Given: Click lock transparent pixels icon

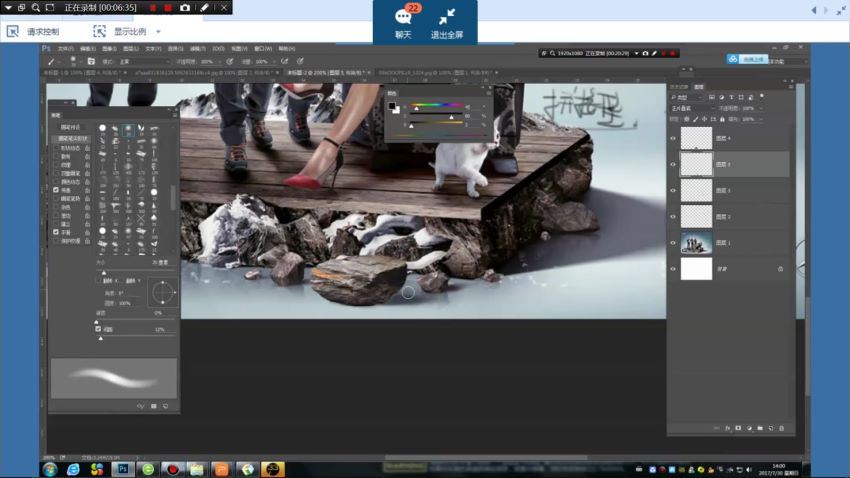Looking at the screenshot, I should pos(687,119).
